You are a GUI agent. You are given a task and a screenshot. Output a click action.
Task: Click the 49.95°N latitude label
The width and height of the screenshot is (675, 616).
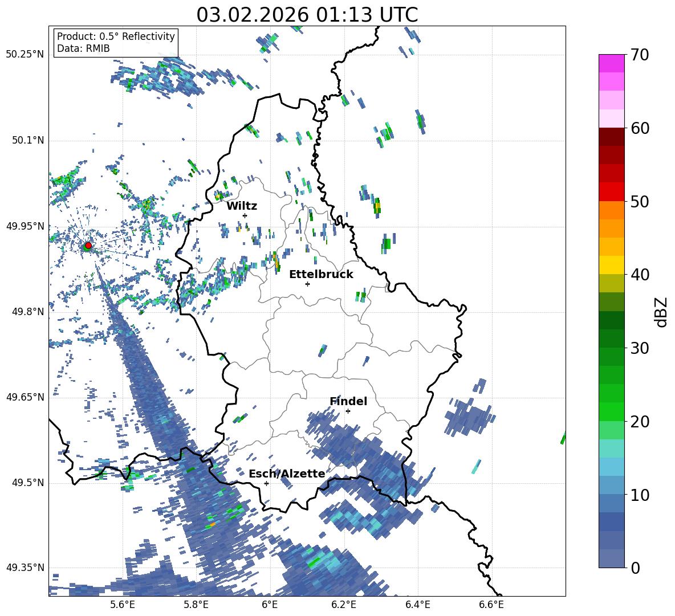tap(25, 226)
